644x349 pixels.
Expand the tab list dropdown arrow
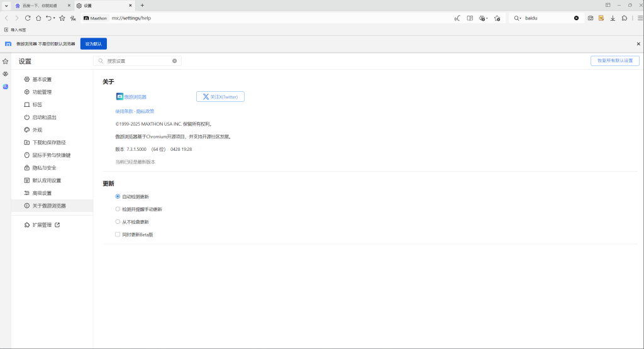pos(6,6)
